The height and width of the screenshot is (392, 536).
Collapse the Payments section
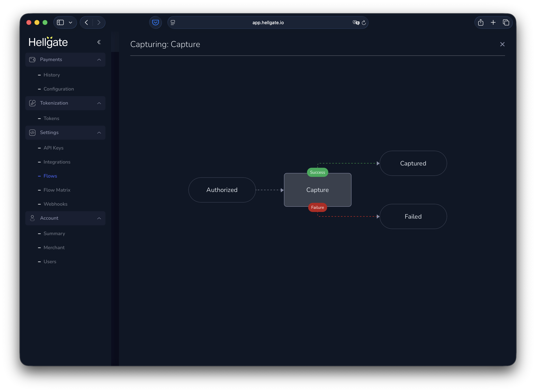[x=99, y=59]
